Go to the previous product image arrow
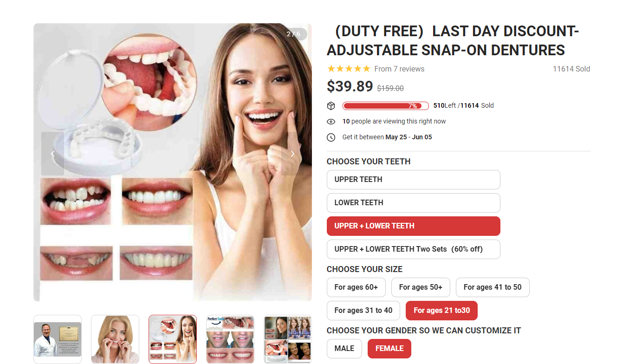The width and height of the screenshot is (642, 364). click(52, 154)
